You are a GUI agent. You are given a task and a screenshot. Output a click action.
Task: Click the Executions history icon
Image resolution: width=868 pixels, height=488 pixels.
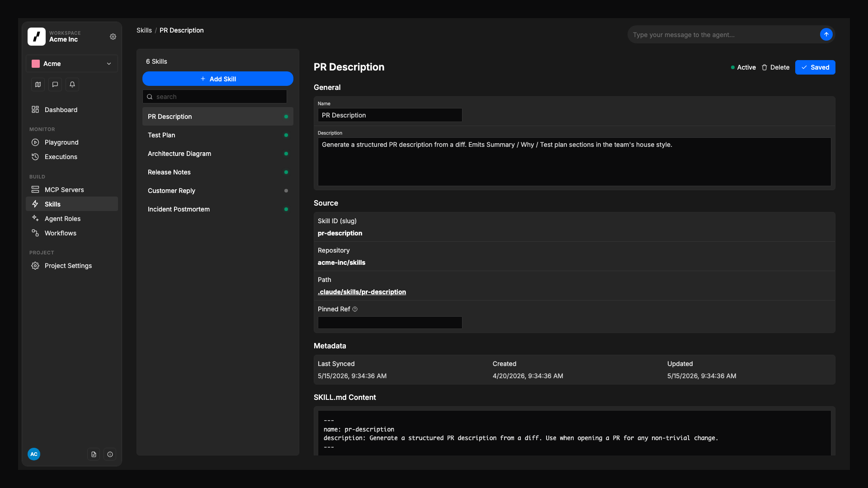click(x=35, y=157)
